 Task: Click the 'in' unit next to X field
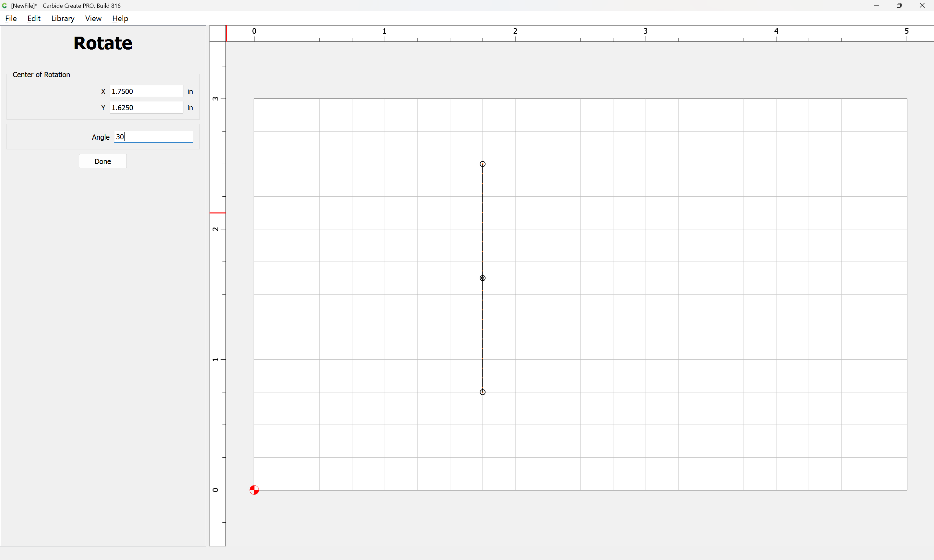[x=190, y=91]
